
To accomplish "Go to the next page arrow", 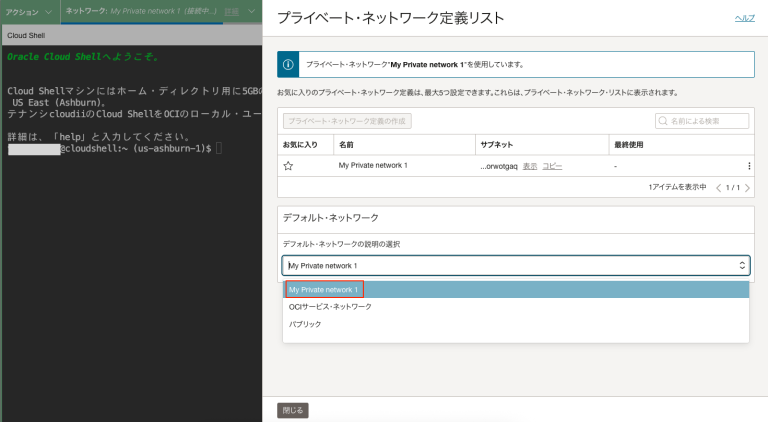I will tap(747, 187).
